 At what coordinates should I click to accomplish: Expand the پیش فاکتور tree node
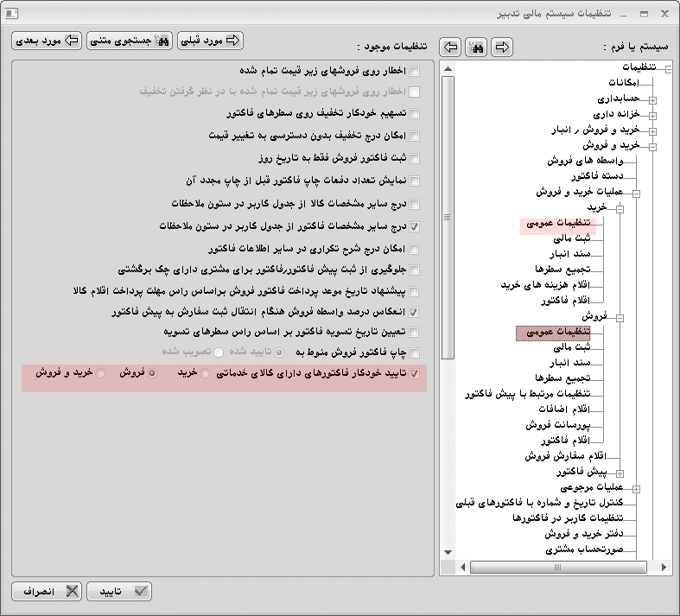620,473
